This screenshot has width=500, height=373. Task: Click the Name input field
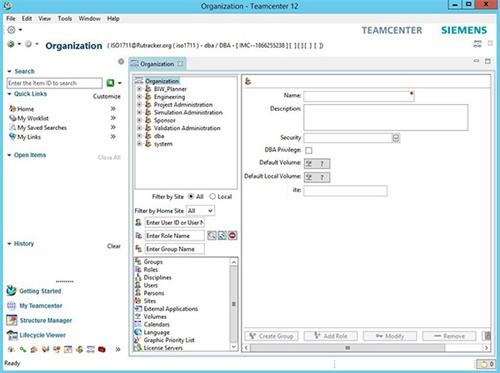pyautogui.click(x=359, y=96)
